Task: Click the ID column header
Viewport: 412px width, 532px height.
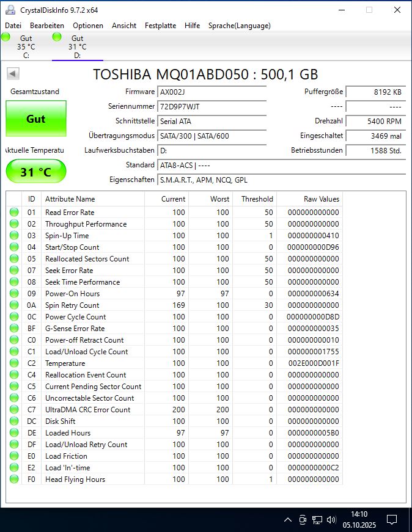Action: coord(31,199)
